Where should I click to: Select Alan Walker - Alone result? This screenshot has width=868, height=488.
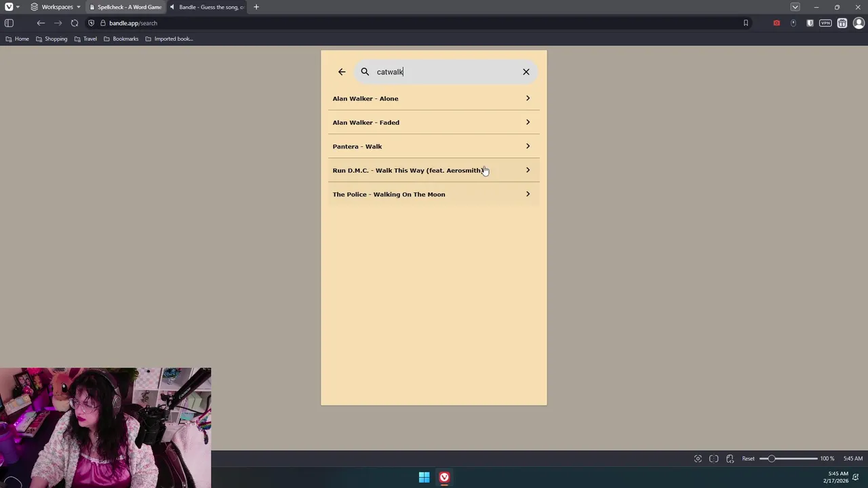click(434, 98)
